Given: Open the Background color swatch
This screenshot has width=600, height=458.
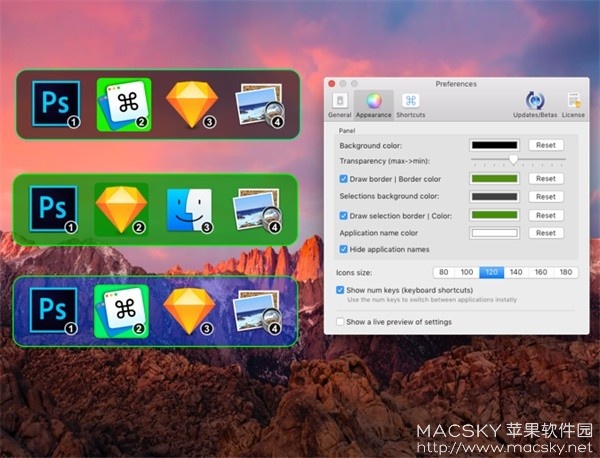Looking at the screenshot, I should coord(494,145).
